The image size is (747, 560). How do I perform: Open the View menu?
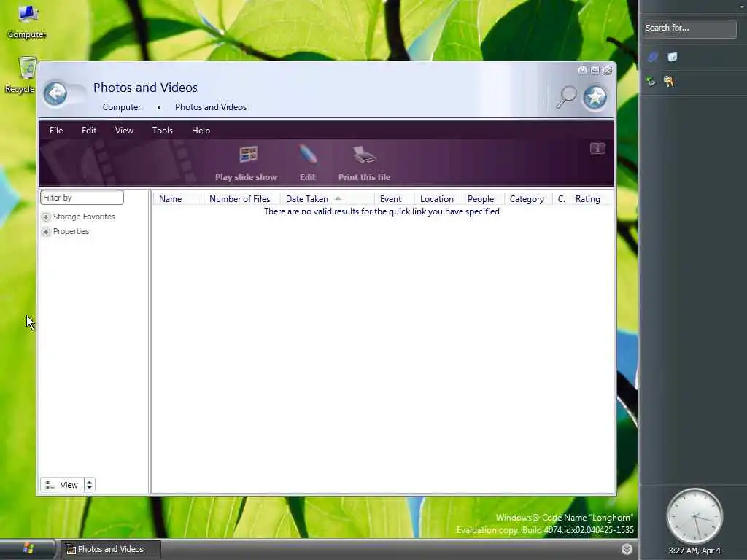(x=124, y=131)
